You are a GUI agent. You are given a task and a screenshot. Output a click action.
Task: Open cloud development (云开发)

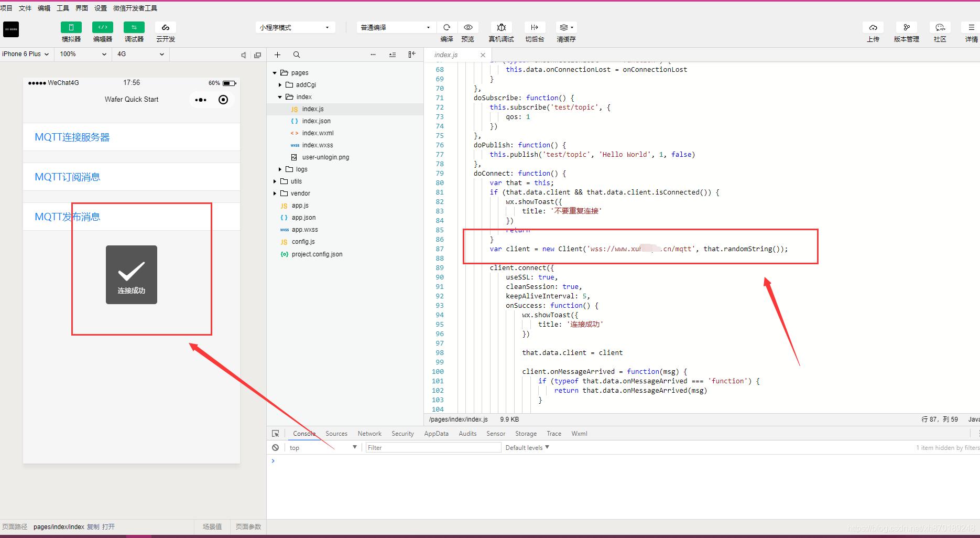pyautogui.click(x=166, y=27)
